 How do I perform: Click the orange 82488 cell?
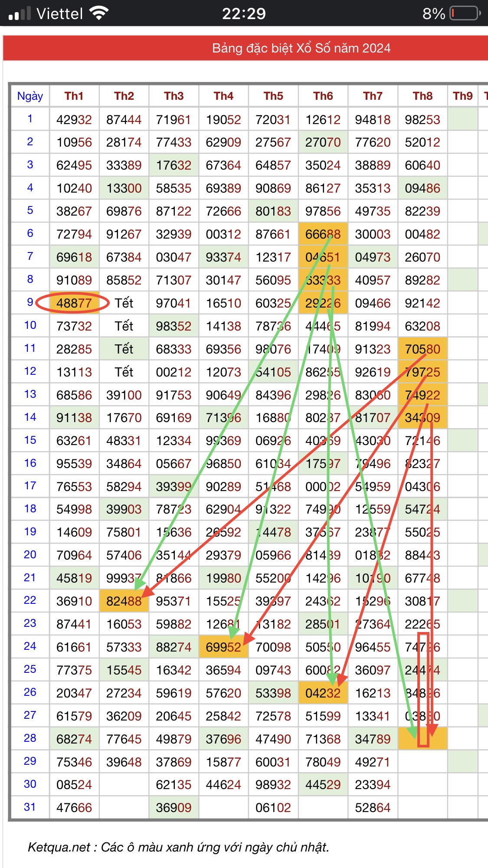tap(124, 601)
